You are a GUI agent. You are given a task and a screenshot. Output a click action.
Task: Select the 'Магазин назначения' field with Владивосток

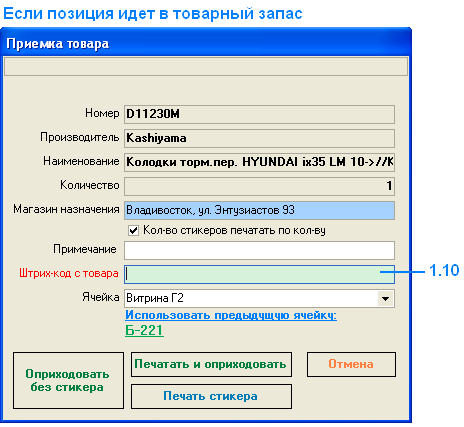point(259,210)
